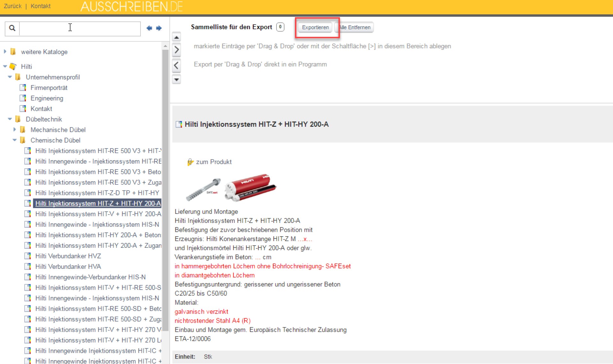This screenshot has height=364, width=613.
Task: Expand the 'weitere Kataloge' folder
Action: [5, 51]
